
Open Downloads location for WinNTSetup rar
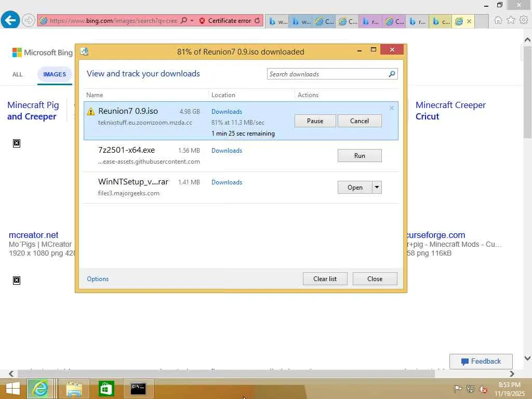(x=227, y=182)
